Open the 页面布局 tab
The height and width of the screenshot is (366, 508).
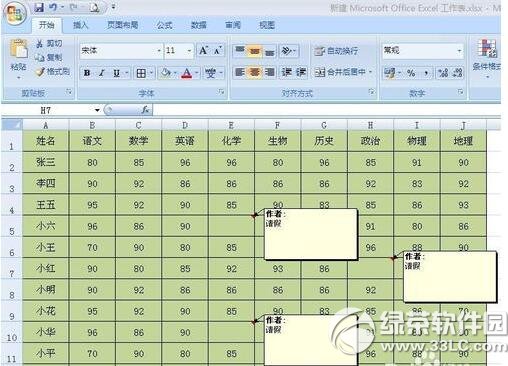pos(122,25)
